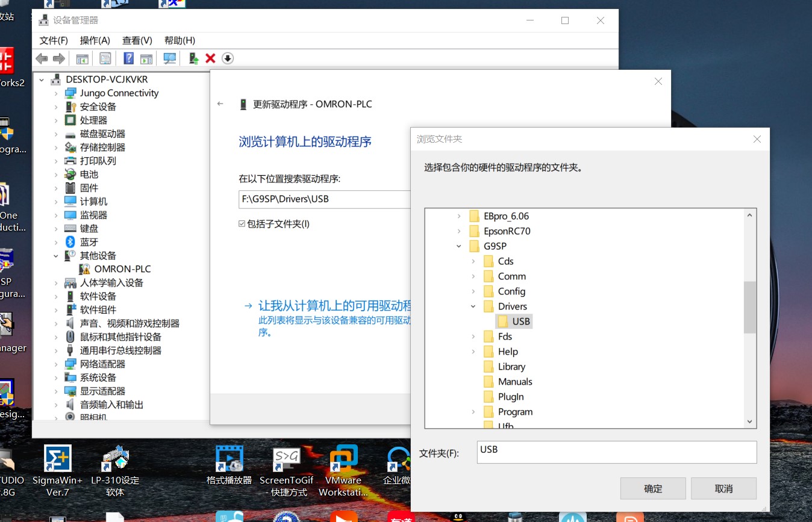This screenshot has height=522, width=812.
Task: Click the 确定 button
Action: click(x=653, y=489)
